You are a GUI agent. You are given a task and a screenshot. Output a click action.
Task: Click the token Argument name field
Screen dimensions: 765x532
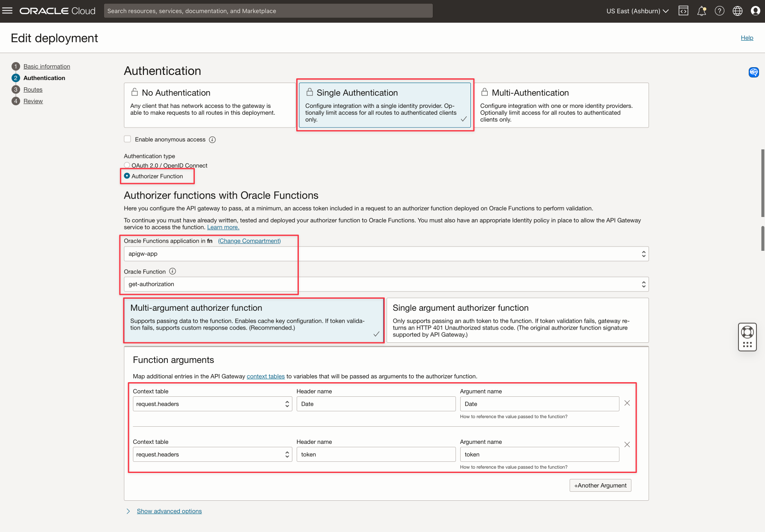[x=539, y=455]
